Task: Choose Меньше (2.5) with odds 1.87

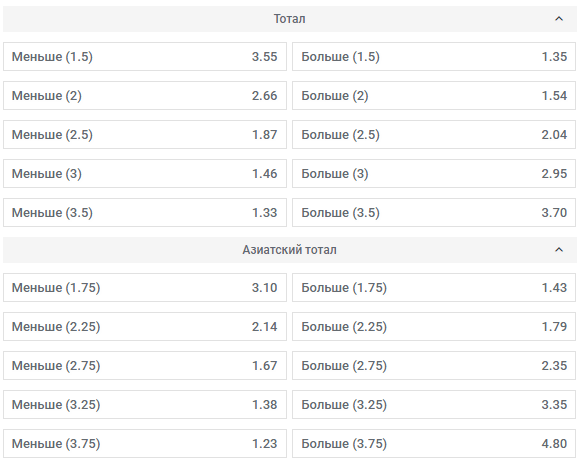Action: (x=145, y=134)
